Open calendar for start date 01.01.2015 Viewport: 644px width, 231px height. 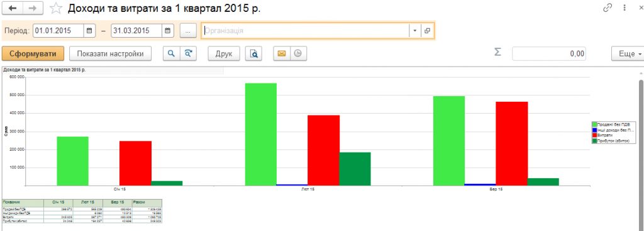tap(89, 31)
